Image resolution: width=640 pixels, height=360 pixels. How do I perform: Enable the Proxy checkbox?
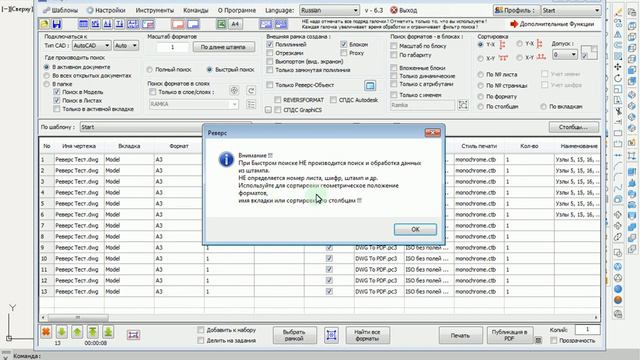point(344,53)
